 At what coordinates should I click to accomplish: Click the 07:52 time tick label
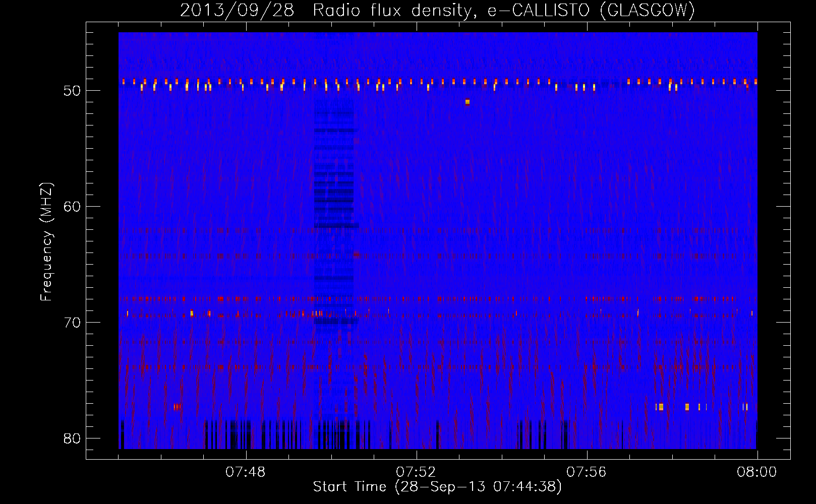(416, 472)
